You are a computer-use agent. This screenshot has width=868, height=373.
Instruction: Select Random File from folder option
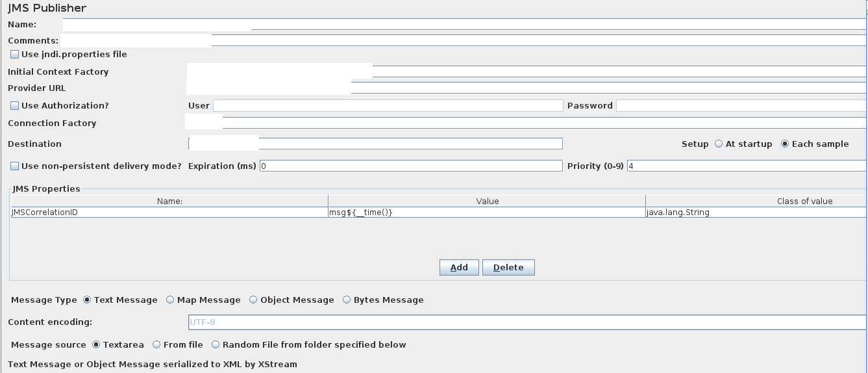[216, 345]
